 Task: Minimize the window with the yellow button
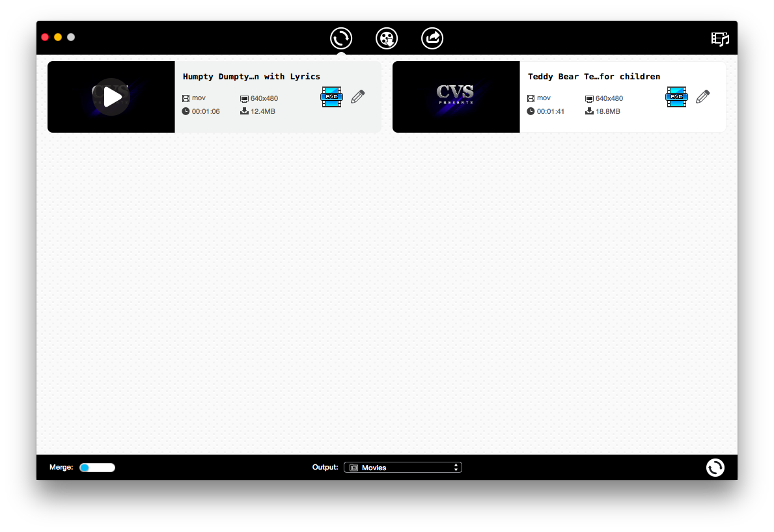[58, 37]
